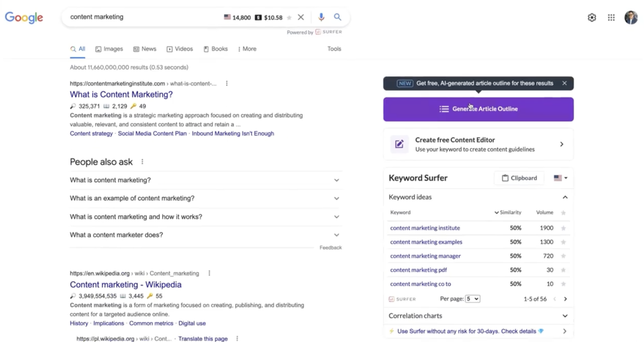Star content marketing examples keyword
The image size is (644, 342).
563,242
